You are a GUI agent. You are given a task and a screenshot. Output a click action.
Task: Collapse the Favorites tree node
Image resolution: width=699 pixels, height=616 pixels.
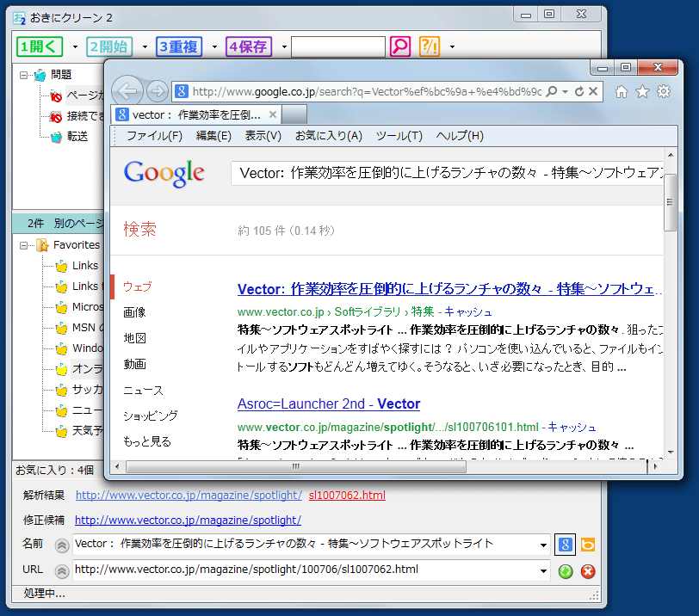click(x=23, y=245)
